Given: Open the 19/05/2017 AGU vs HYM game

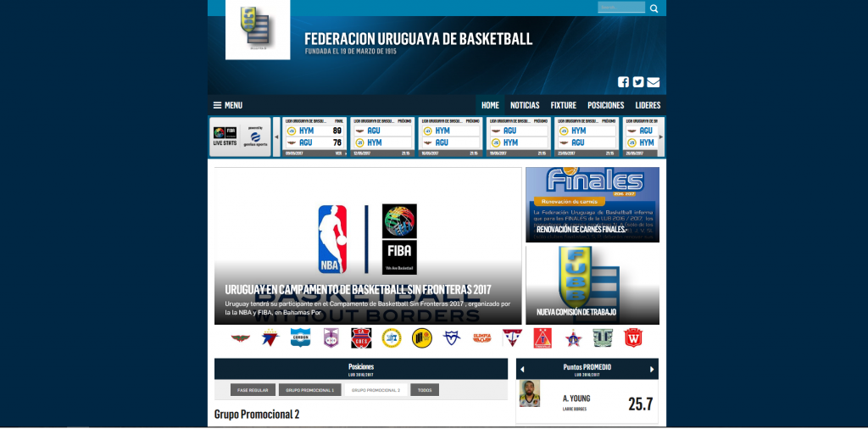Looking at the screenshot, I should 518,136.
